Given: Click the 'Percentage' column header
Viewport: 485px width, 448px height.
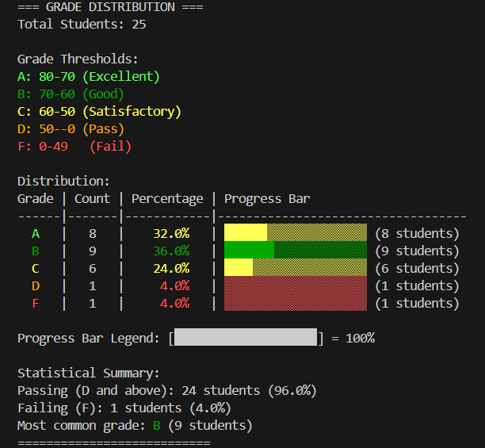Looking at the screenshot, I should 167,199.
